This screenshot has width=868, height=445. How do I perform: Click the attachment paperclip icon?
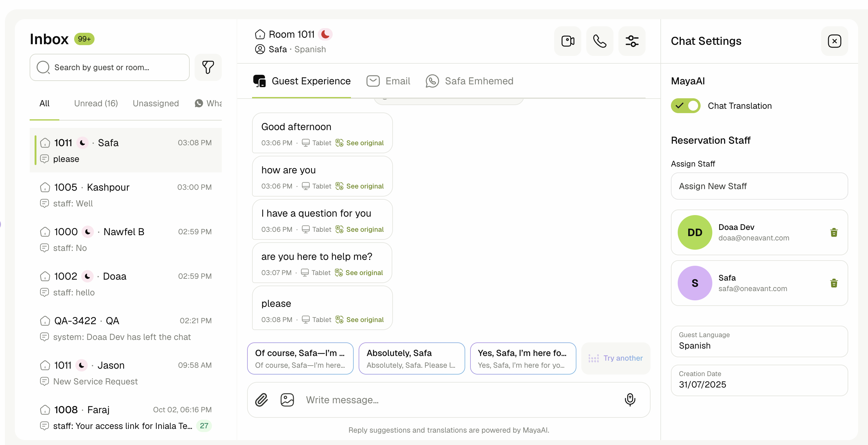(x=261, y=400)
